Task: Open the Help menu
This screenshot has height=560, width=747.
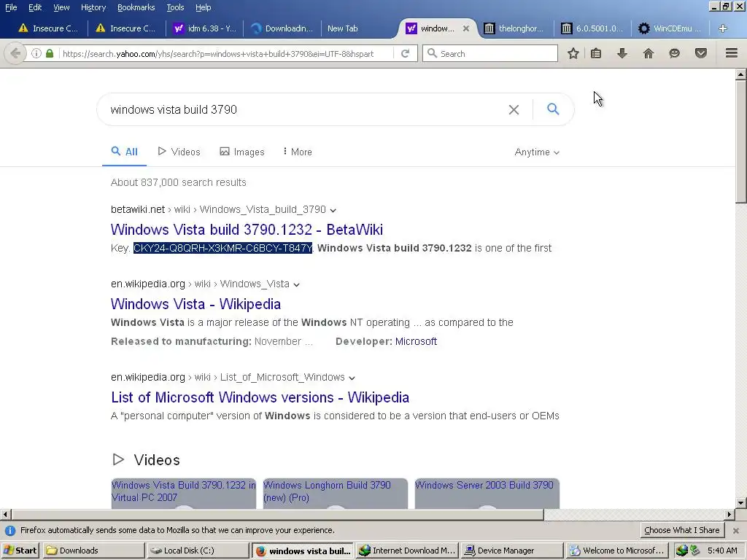Action: click(203, 7)
